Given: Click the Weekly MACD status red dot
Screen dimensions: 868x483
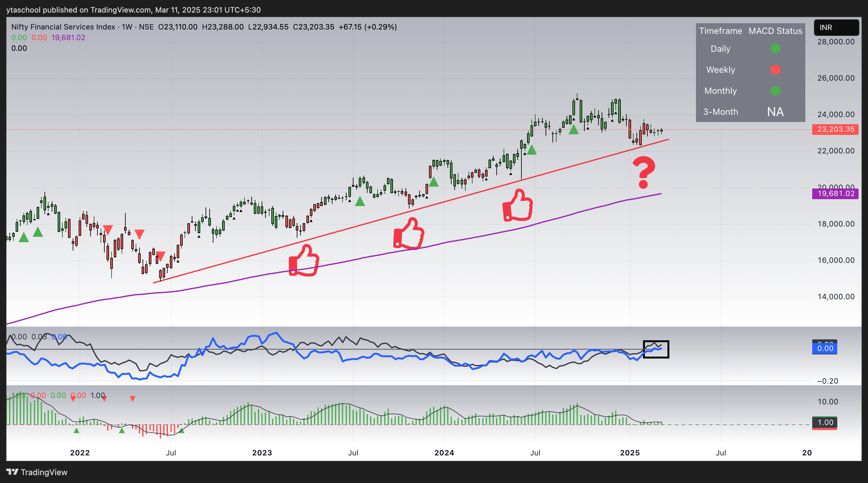Looking at the screenshot, I should coord(775,70).
